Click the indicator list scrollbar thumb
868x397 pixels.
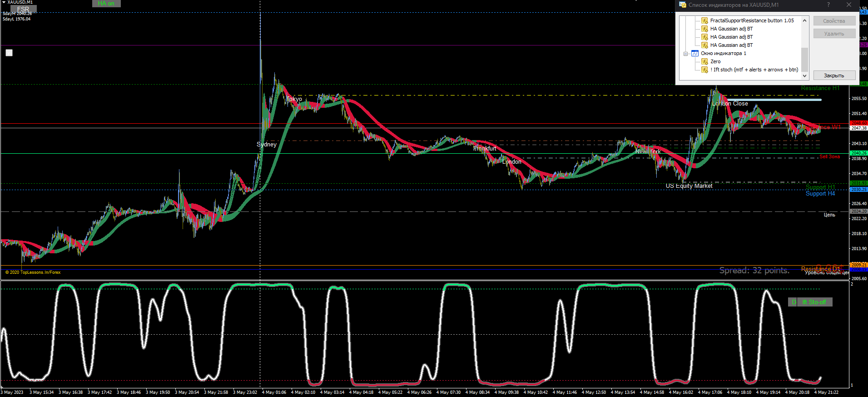[x=804, y=59]
